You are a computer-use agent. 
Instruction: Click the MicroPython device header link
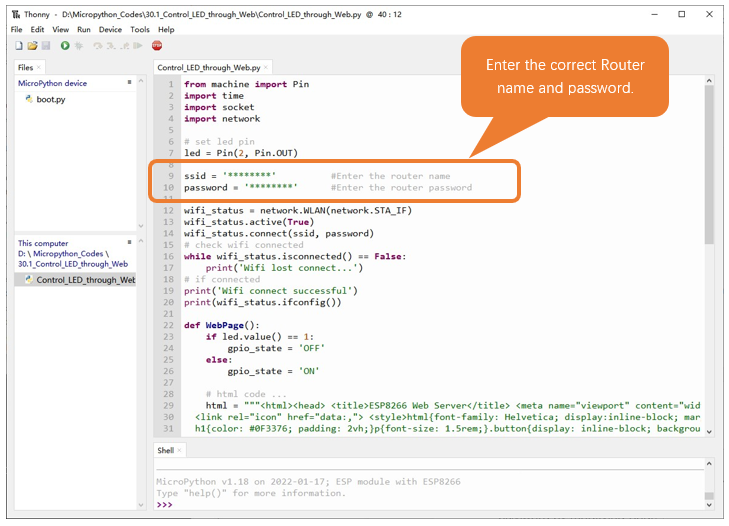pos(53,83)
